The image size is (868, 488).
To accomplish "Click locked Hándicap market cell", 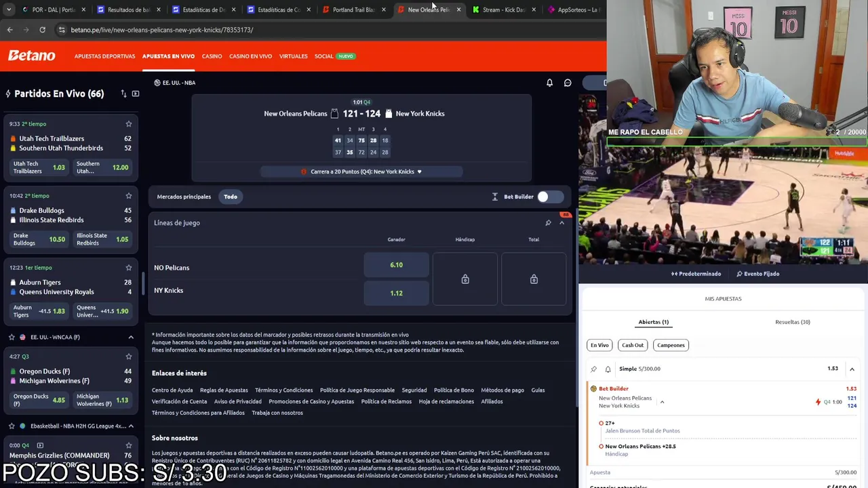I will pyautogui.click(x=465, y=279).
